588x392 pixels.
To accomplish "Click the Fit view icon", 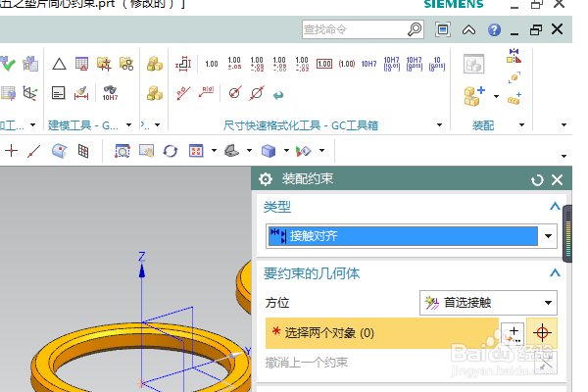I will tap(196, 151).
